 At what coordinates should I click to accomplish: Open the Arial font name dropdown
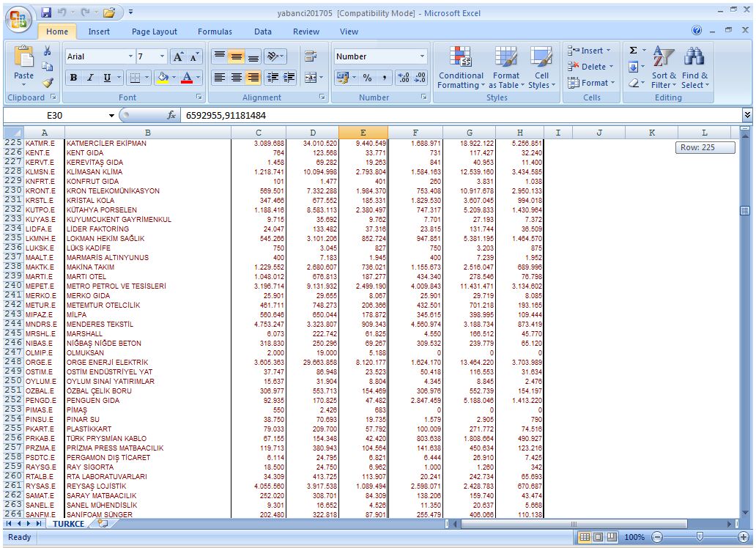click(130, 56)
